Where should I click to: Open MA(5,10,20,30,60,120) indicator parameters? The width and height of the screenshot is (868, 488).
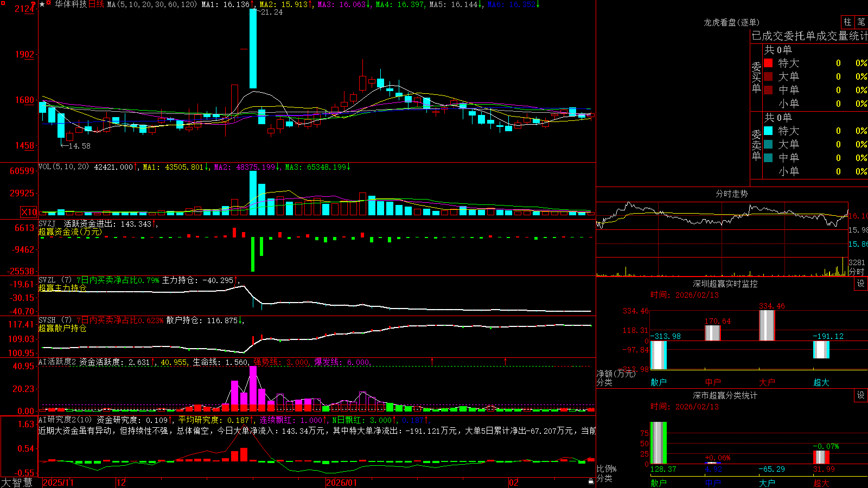point(152,4)
